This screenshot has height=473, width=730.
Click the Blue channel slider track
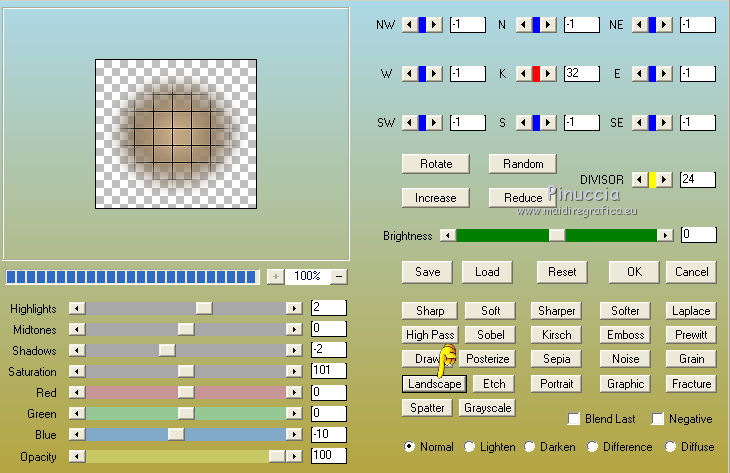(x=230, y=434)
